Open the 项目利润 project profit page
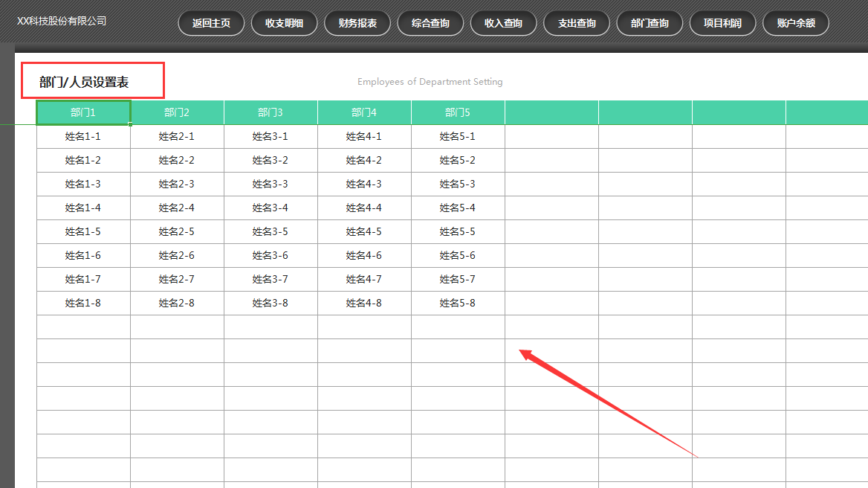Viewport: 868px width, 488px height. coord(722,23)
